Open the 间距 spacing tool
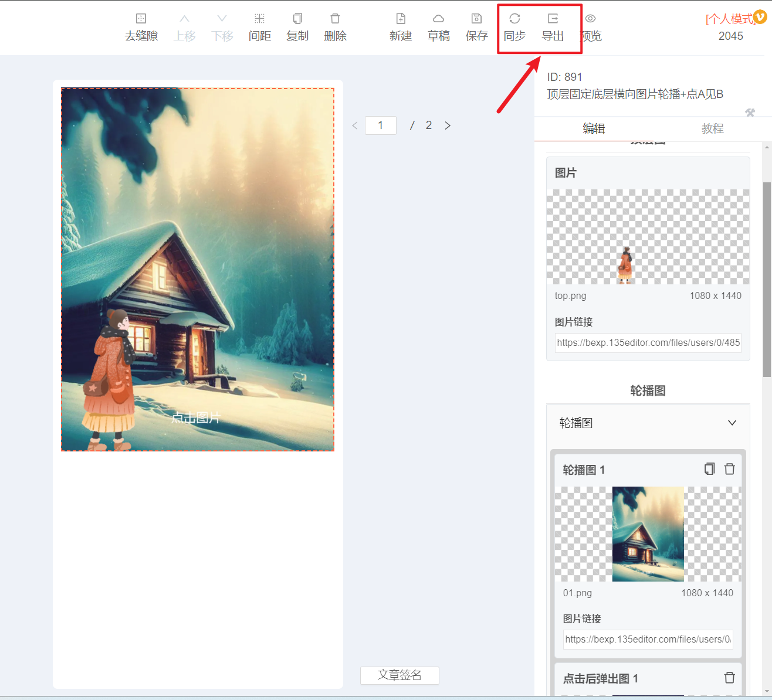 (259, 19)
